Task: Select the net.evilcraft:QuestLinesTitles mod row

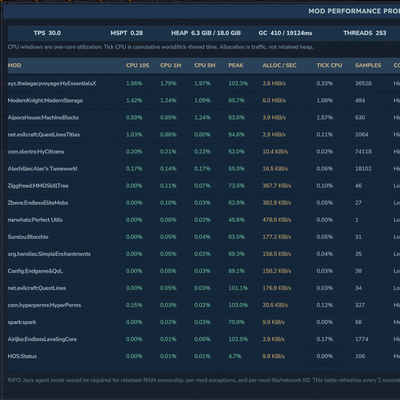Action: [204, 135]
